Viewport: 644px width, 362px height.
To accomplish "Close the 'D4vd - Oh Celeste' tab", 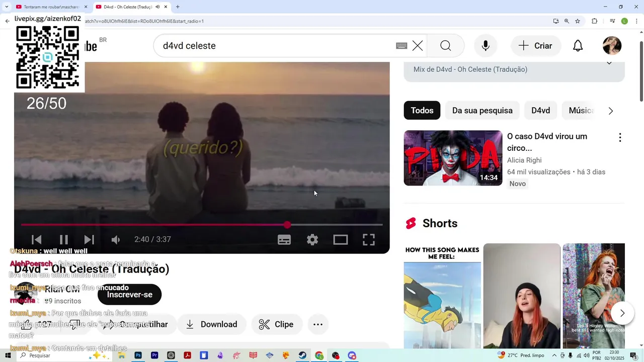I will tap(166, 7).
